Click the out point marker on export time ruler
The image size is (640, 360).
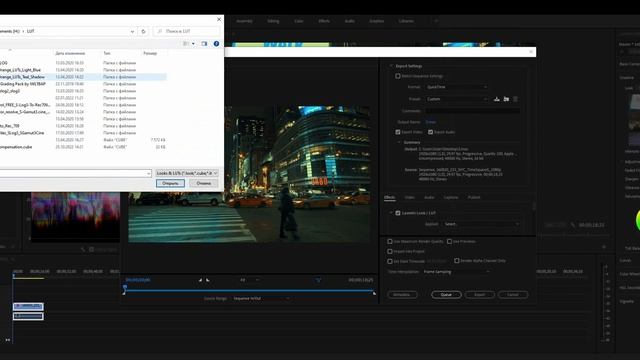tap(374, 293)
